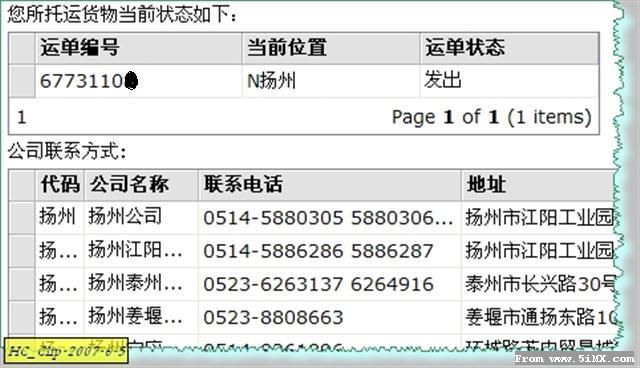Click page number 1 in pager
This screenshot has height=368, width=640.
22,117
